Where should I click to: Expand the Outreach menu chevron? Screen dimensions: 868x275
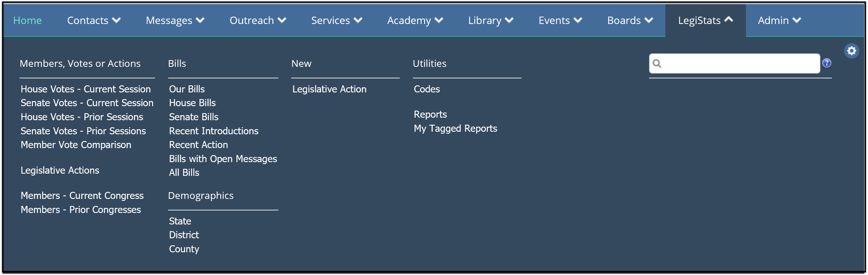click(x=282, y=20)
